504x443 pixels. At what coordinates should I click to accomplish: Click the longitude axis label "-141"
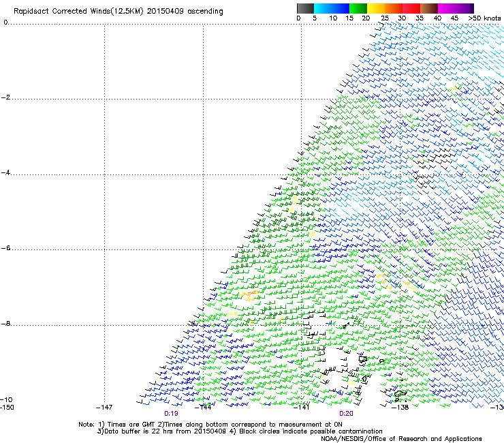pos(301,408)
